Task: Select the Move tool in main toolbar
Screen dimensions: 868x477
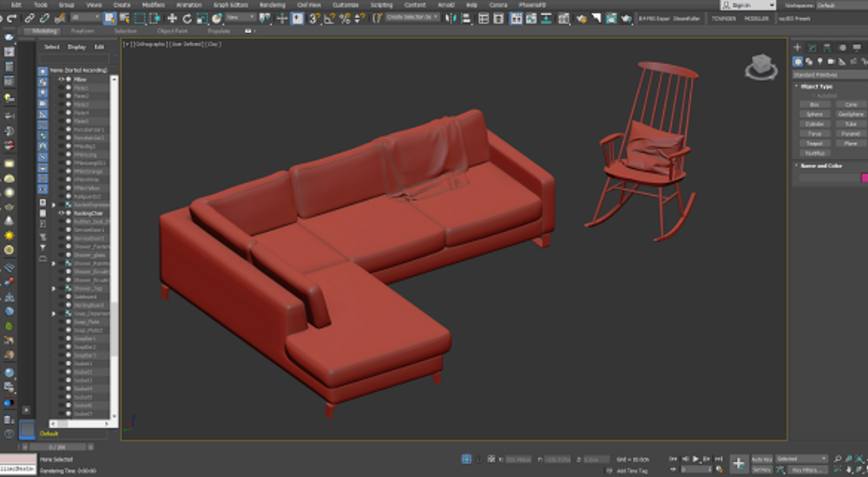Action: coord(172,18)
